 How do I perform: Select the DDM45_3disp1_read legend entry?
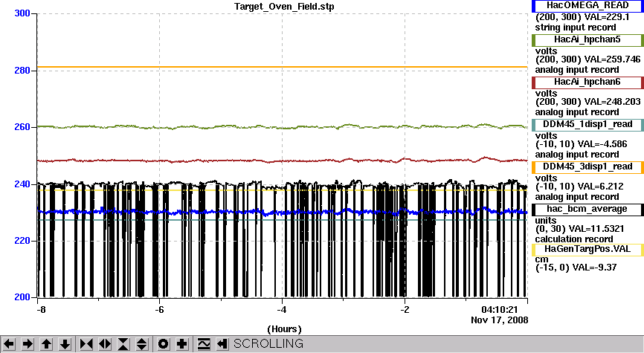587,166
